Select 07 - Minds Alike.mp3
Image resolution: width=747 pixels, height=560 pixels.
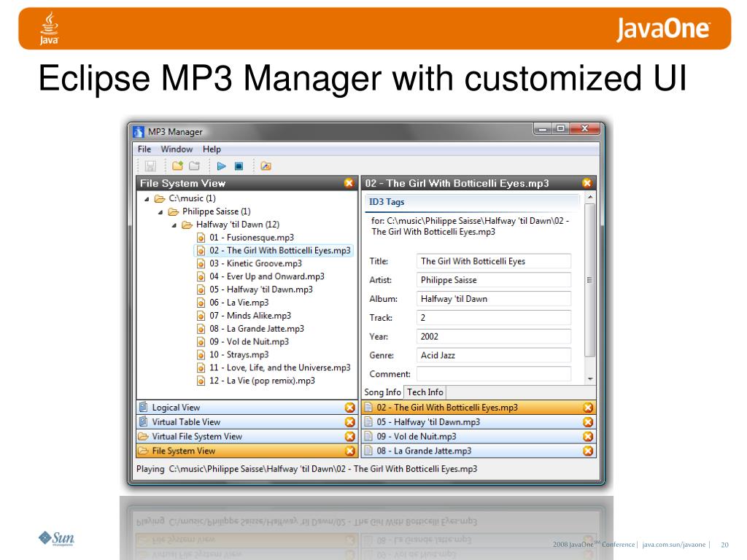(x=250, y=315)
